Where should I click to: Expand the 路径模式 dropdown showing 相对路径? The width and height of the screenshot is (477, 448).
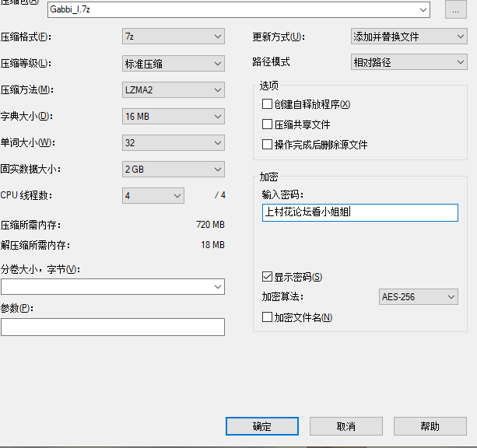409,62
